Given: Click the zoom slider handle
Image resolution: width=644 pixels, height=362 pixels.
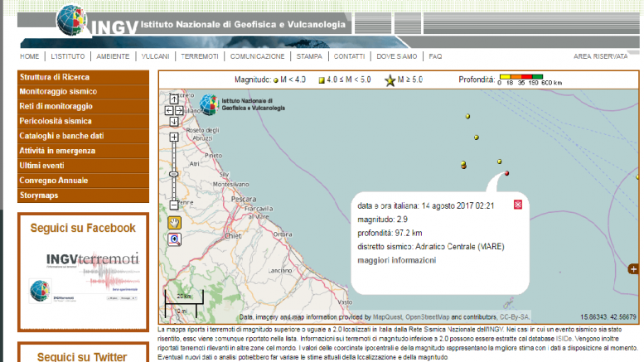Looking at the screenshot, I should tap(173, 174).
